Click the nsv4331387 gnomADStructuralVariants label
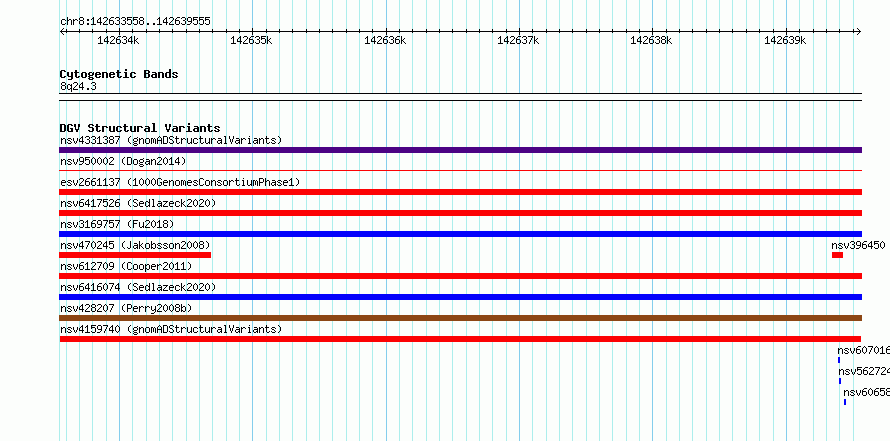This screenshot has height=441, width=890. tap(171, 140)
